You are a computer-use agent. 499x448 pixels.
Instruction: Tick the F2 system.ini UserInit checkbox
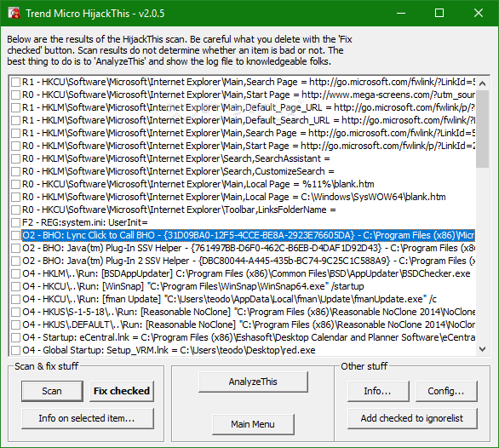tap(15, 222)
